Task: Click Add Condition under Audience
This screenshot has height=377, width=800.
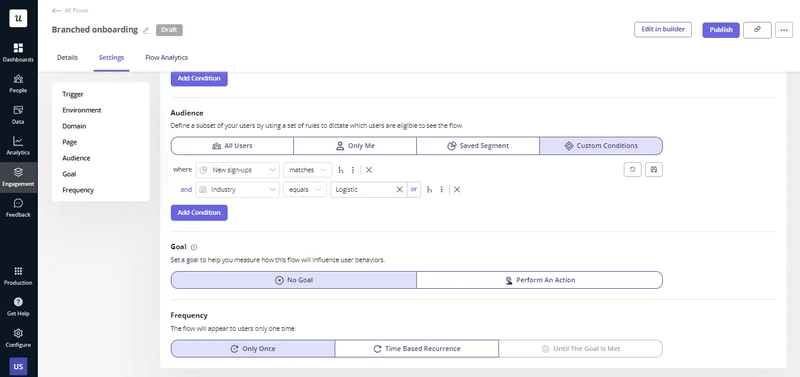Action: point(199,213)
